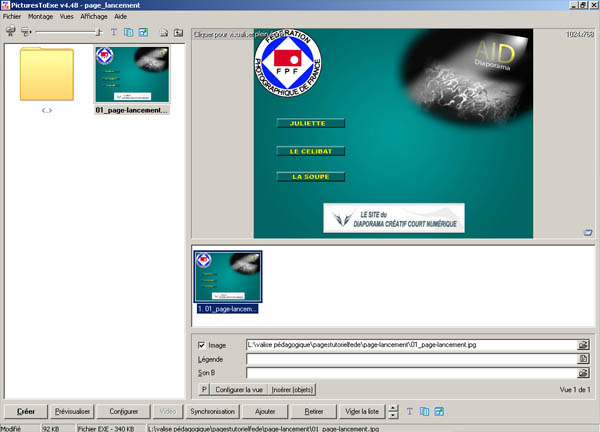This screenshot has width=600, height=432.
Task: Click the 1024x768 resolution label
Action: tap(580, 34)
